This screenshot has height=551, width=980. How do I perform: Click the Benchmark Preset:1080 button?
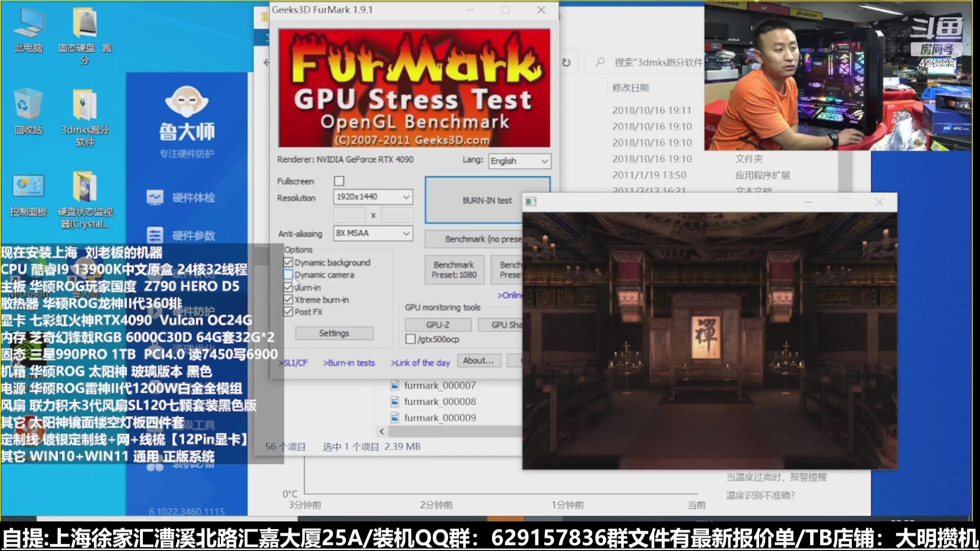tap(454, 269)
